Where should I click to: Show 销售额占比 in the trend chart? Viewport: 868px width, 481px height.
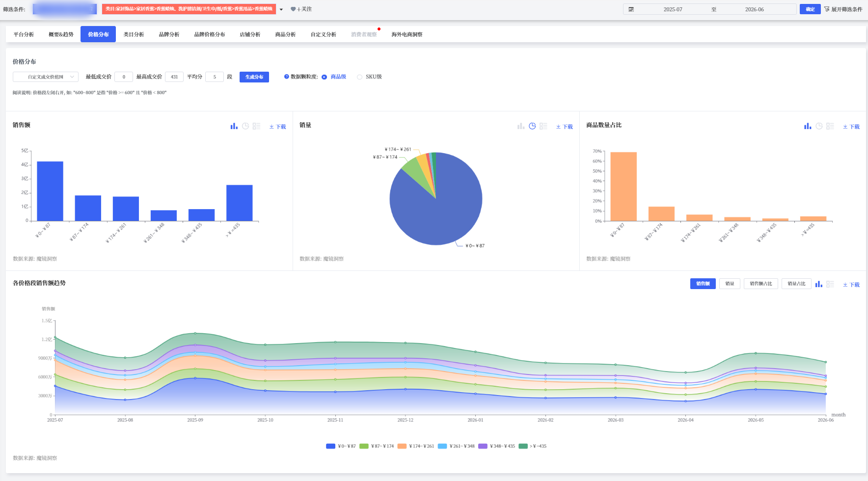761,284
